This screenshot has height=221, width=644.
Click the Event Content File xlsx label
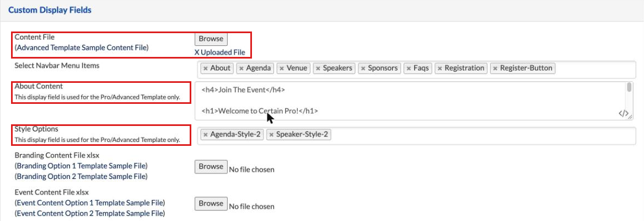[52, 193]
